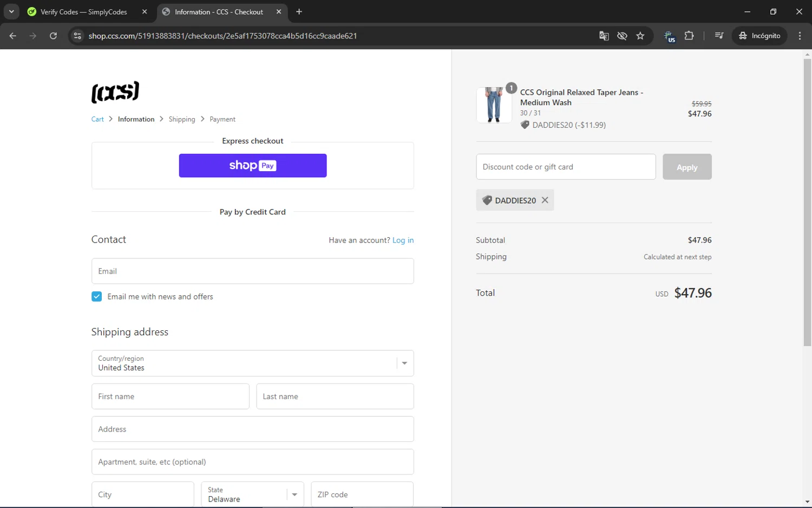Focus the Email input field

point(253,271)
